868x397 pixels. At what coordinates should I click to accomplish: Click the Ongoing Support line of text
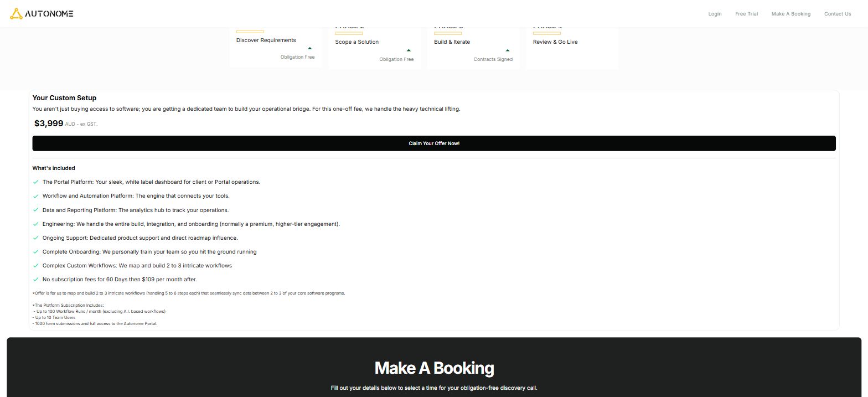[x=140, y=238]
